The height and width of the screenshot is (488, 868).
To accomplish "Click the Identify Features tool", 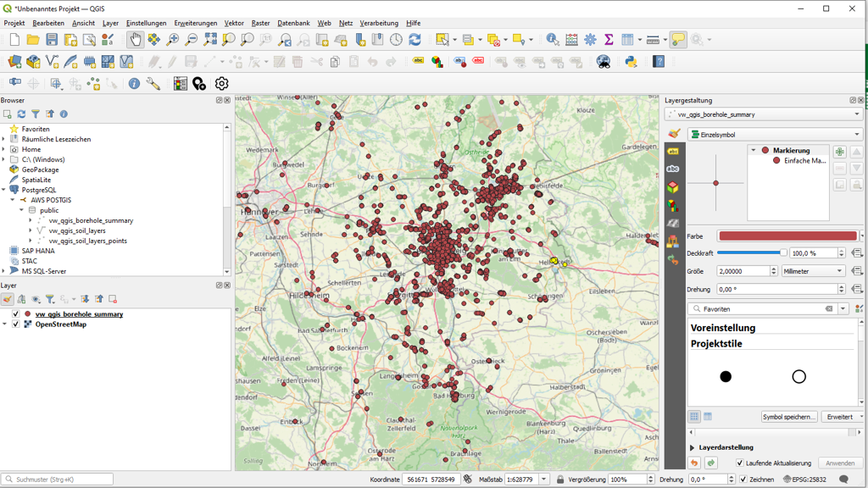I will (x=553, y=40).
